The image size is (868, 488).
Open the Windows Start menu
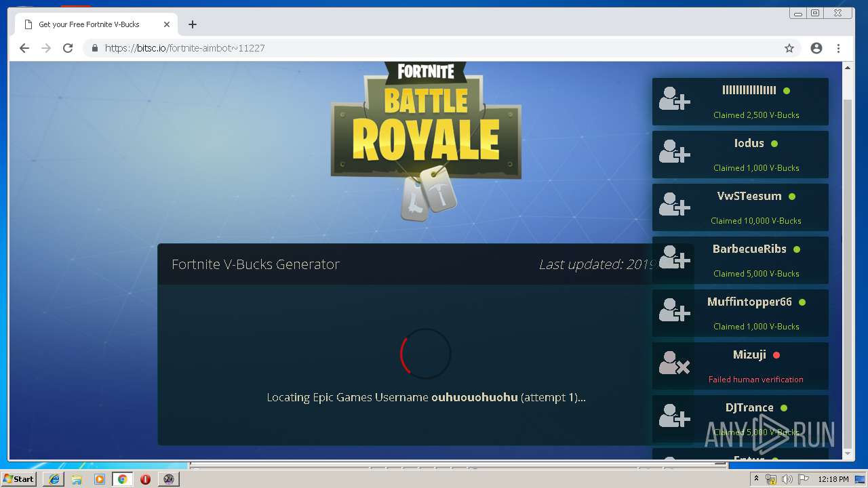point(19,479)
